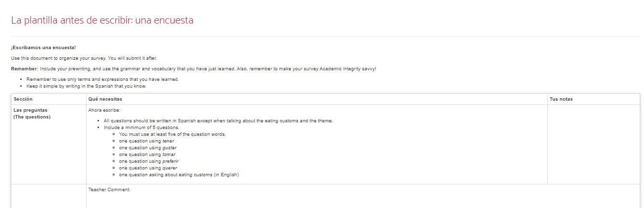The width and height of the screenshot is (644, 208).
Task: Click the 'Keep it simple by writing' bullet
Action: (87, 86)
